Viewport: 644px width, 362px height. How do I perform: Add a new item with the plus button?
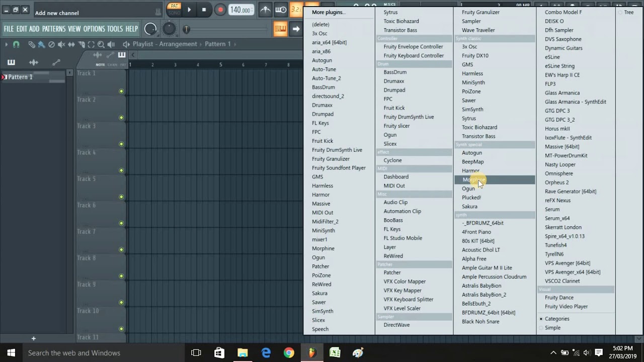34,338
